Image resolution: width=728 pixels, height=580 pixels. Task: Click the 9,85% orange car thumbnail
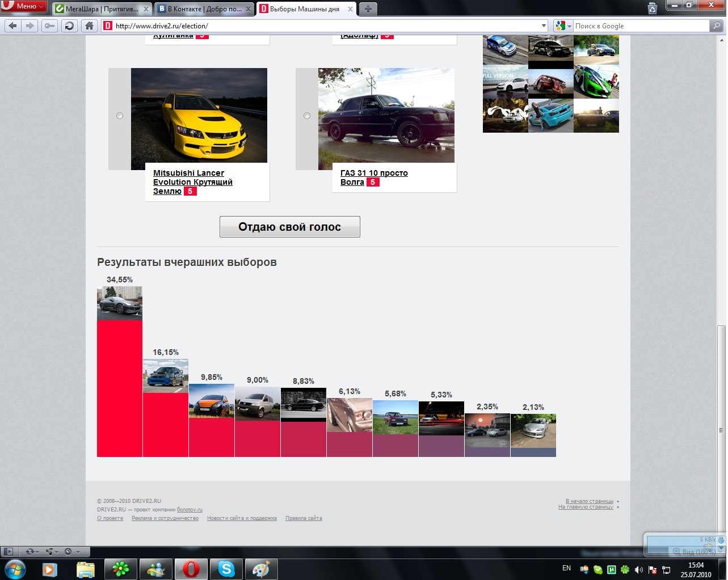212,401
